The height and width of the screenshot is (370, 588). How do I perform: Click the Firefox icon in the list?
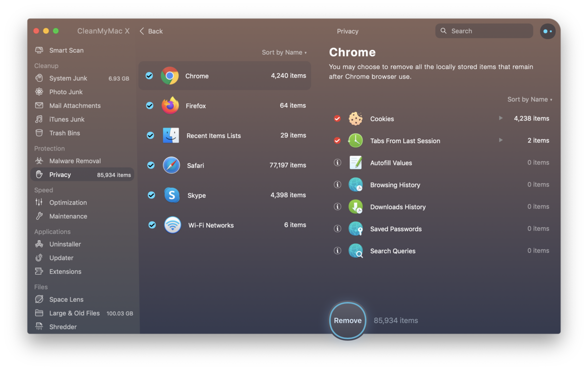[170, 105]
